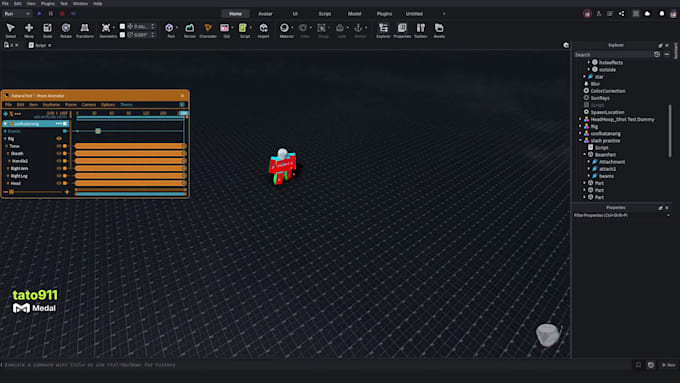Expand HeadHoop_Shot Test Dummy in Explorer
The width and height of the screenshot is (680, 383).
pyautogui.click(x=580, y=119)
